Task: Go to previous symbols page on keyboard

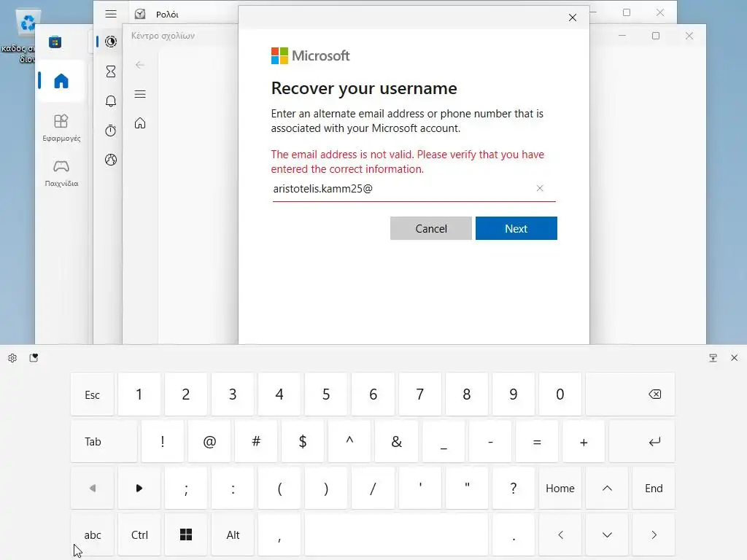Action: click(92, 488)
